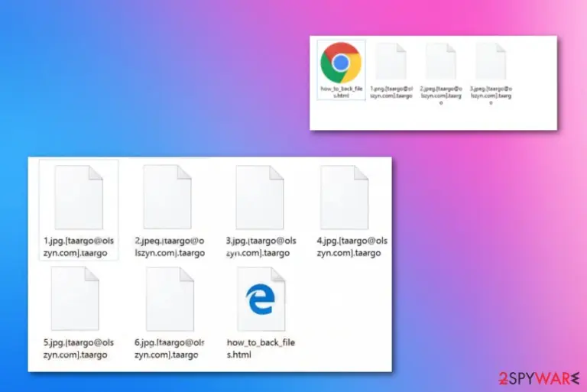Select the 3.jpg encrypted file icon
This screenshot has width=587, height=392.
tap(260, 197)
